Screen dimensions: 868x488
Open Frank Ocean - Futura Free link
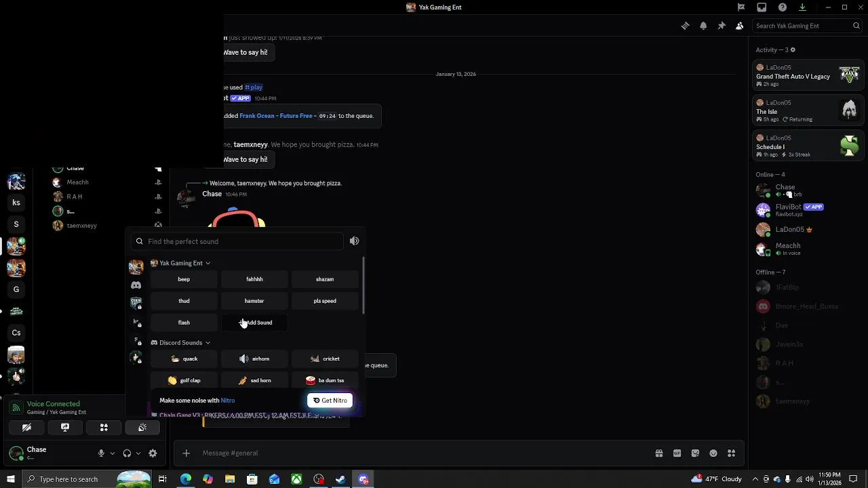tap(276, 116)
